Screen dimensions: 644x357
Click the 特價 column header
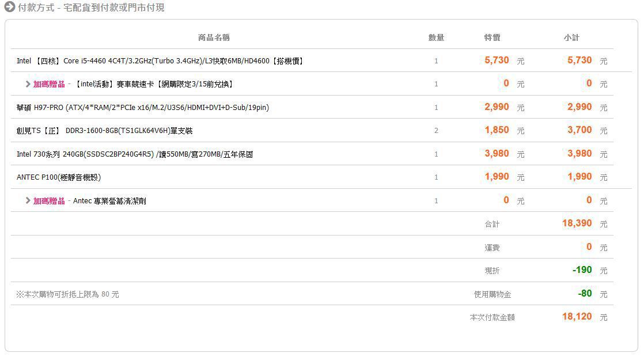[492, 38]
